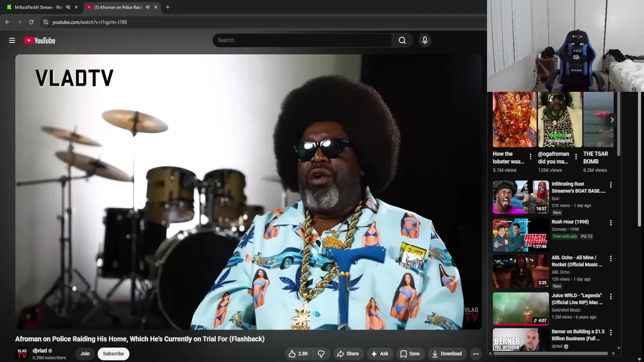Click the video title text
Viewport: 644px width, 362px height.
(x=140, y=339)
